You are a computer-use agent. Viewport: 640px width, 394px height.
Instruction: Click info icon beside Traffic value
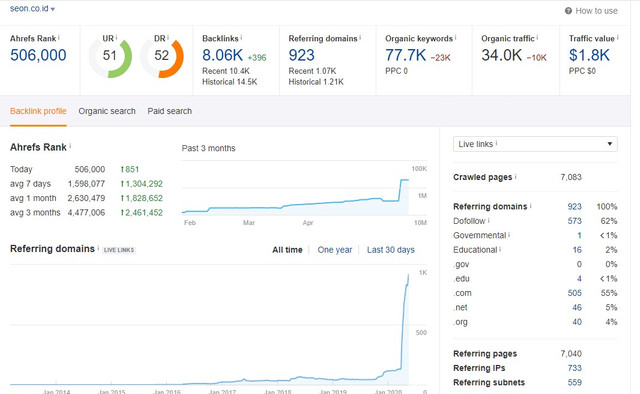618,38
